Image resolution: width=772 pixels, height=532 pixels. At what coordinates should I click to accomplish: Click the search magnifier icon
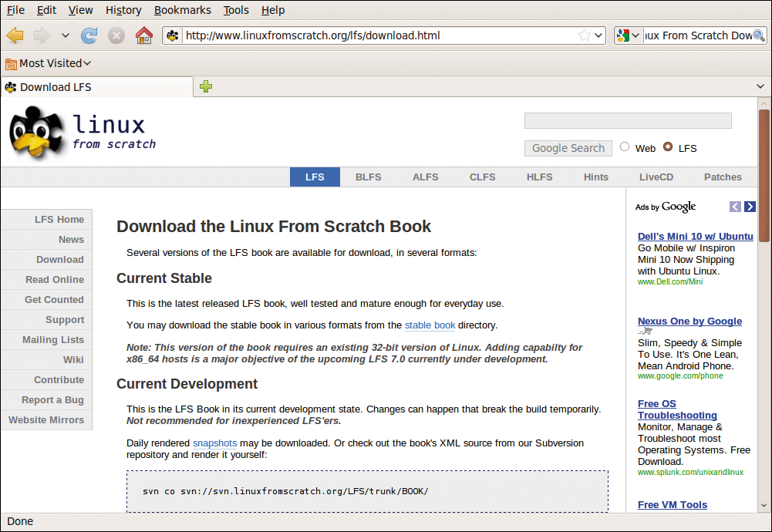point(759,35)
